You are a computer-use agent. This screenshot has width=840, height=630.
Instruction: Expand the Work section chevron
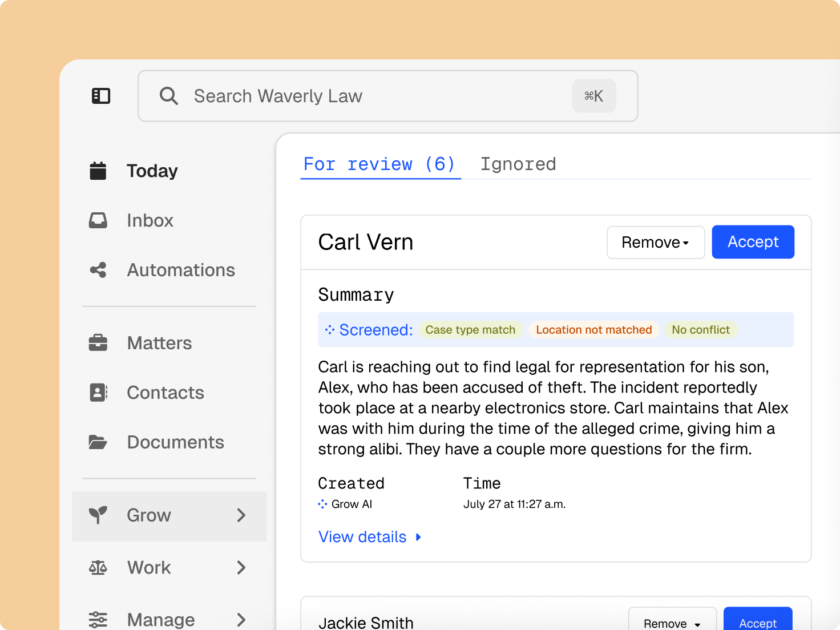(241, 567)
